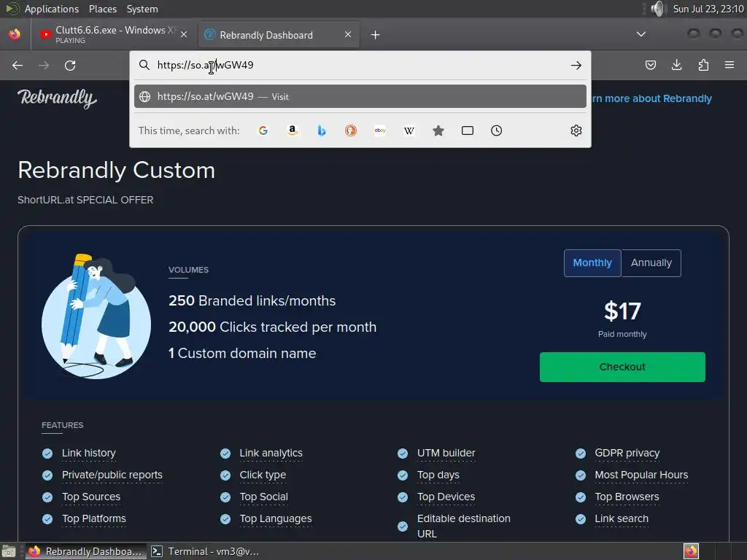Click the pencil illustration thumbnail

(96, 316)
